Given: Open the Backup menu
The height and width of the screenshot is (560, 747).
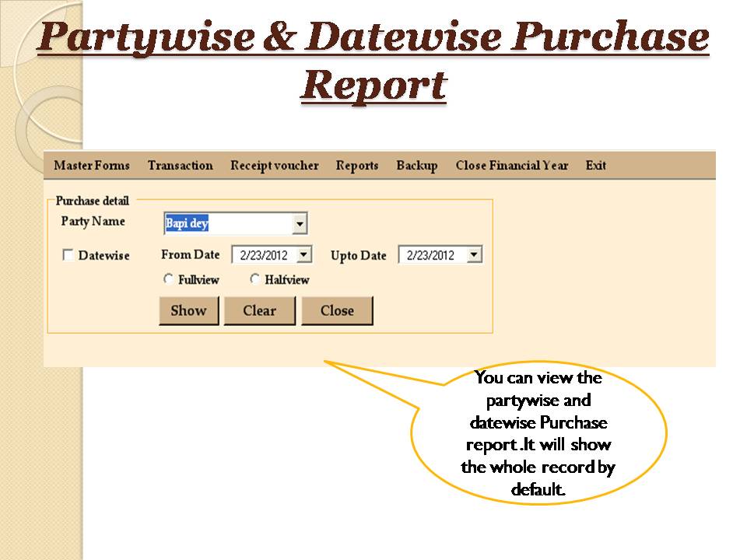Looking at the screenshot, I should (417, 165).
